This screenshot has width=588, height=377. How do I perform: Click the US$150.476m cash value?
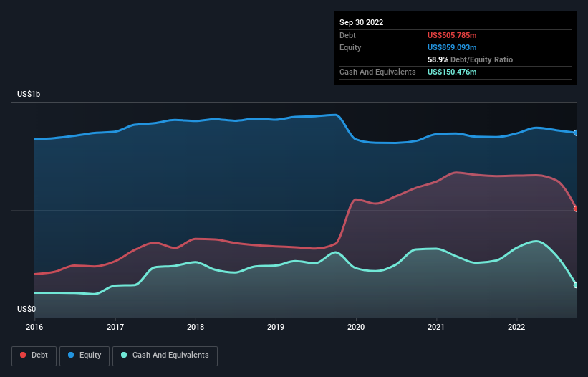pos(452,72)
